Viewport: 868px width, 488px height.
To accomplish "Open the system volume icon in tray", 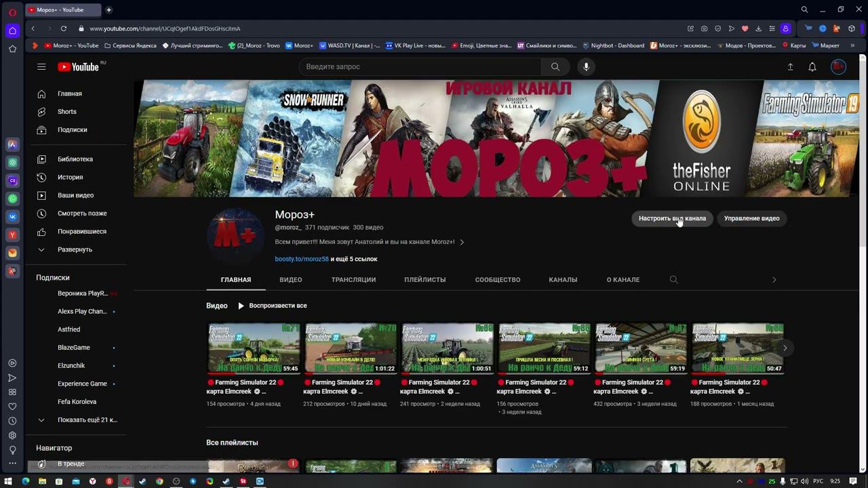I will click(x=804, y=481).
